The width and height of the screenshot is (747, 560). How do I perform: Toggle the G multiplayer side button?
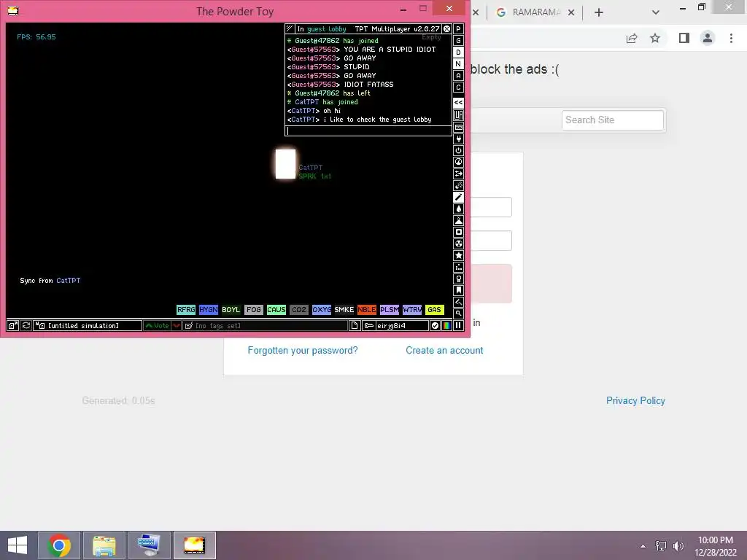458,41
